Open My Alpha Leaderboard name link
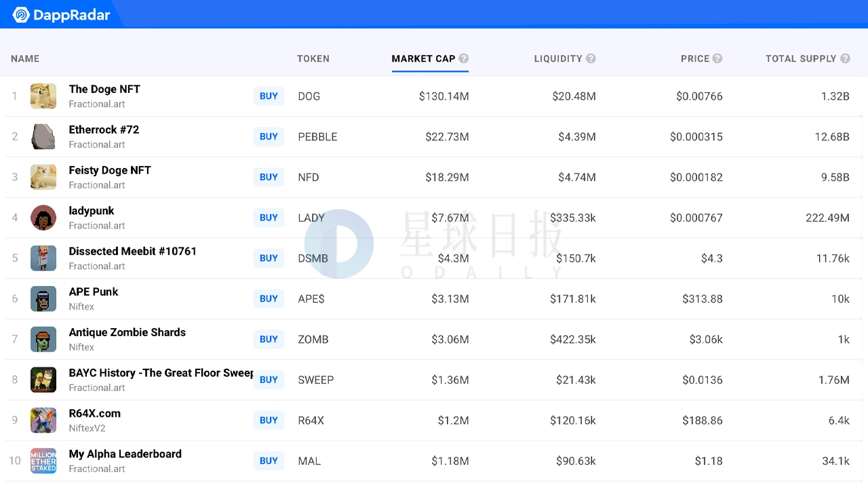 pos(125,454)
